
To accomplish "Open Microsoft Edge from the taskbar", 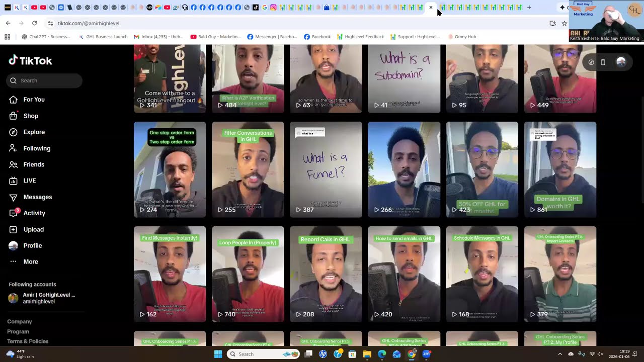I will 382,354.
